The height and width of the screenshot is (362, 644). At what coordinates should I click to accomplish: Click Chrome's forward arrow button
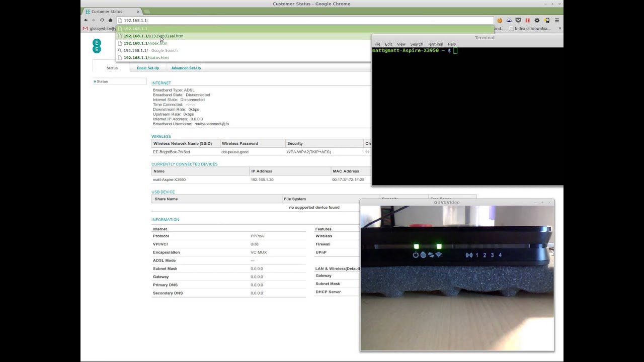click(x=94, y=20)
